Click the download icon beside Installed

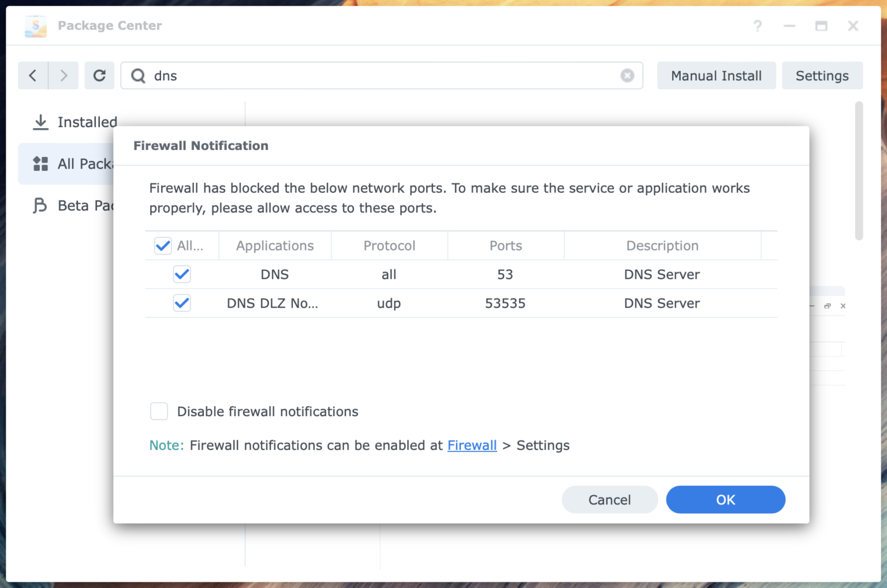40,122
